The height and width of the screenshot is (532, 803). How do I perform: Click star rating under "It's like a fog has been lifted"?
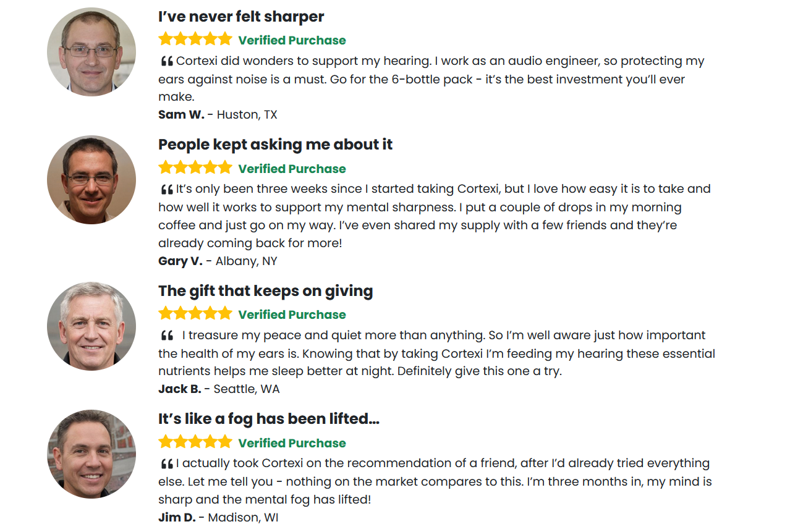click(x=195, y=442)
